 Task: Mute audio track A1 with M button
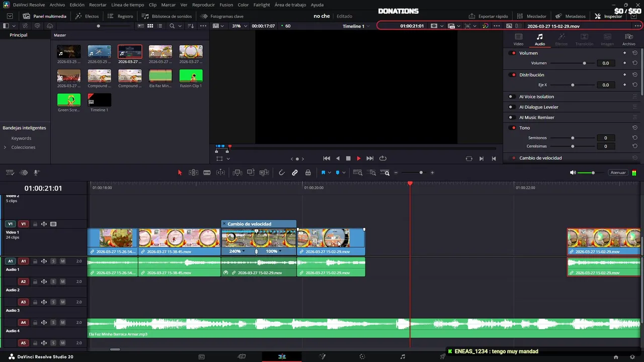(62, 261)
